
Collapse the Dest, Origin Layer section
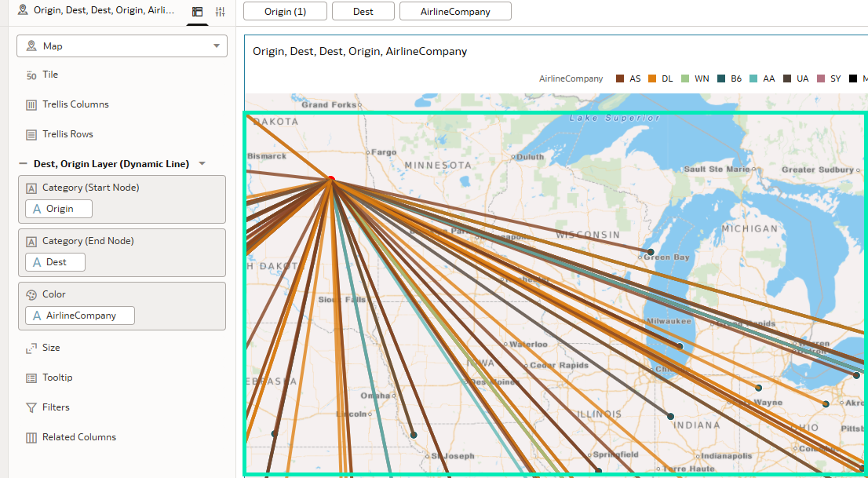22,164
